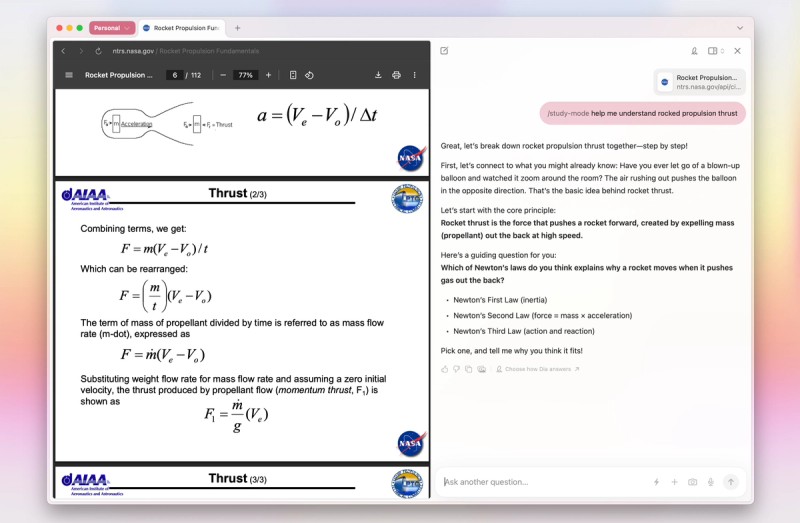
Task: Click Newton's First Law (inertia) option
Action: pos(500,300)
